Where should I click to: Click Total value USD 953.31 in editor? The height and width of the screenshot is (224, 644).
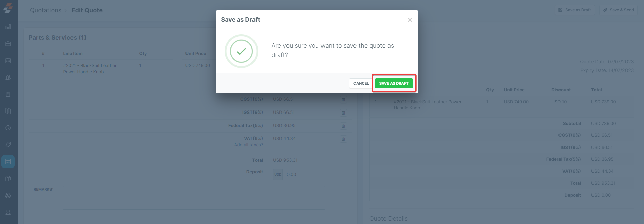click(285, 160)
